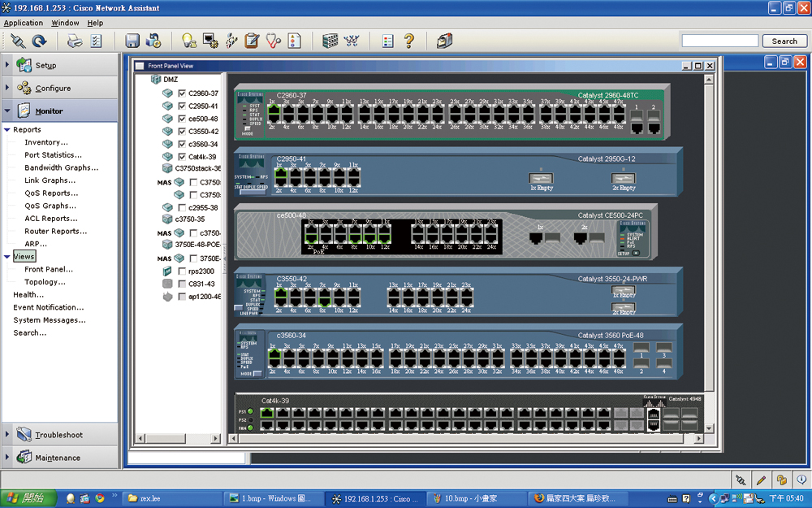812x508 pixels.
Task: Uncheck the C3550-42 device checkbox
Action: click(x=182, y=131)
